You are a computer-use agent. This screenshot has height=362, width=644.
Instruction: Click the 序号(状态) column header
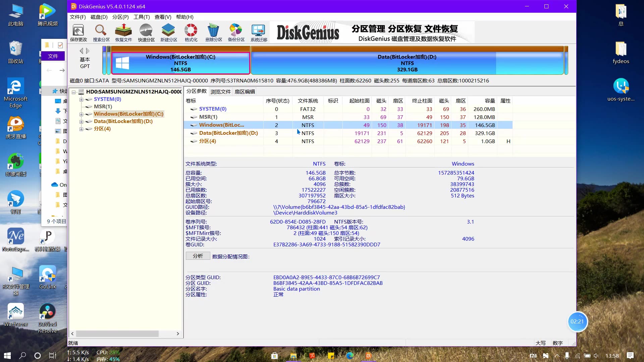pyautogui.click(x=278, y=101)
